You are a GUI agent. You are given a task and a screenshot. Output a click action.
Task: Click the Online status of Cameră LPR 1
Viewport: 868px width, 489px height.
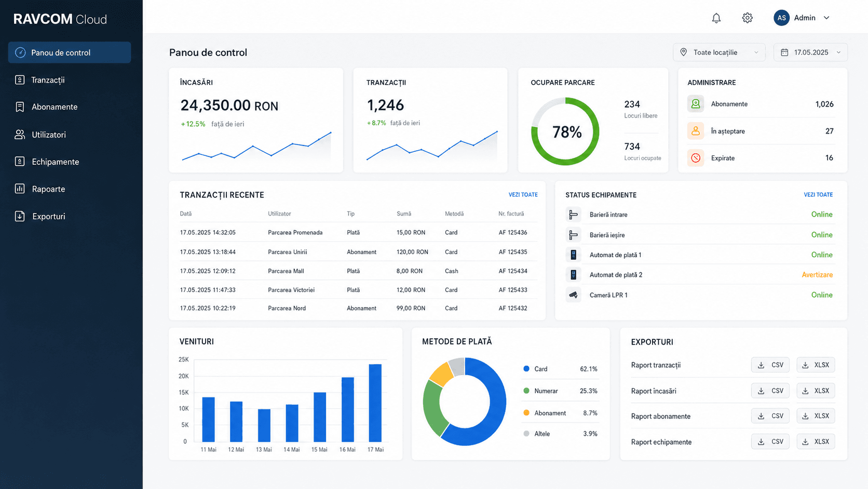pyautogui.click(x=822, y=295)
